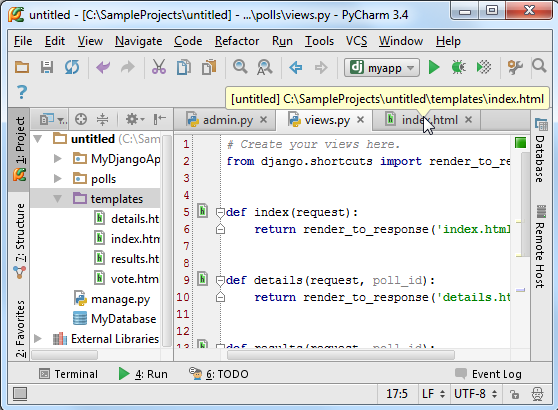Screen dimensions: 558x410
Task: Start Debug with the bug icon
Action: [458, 67]
